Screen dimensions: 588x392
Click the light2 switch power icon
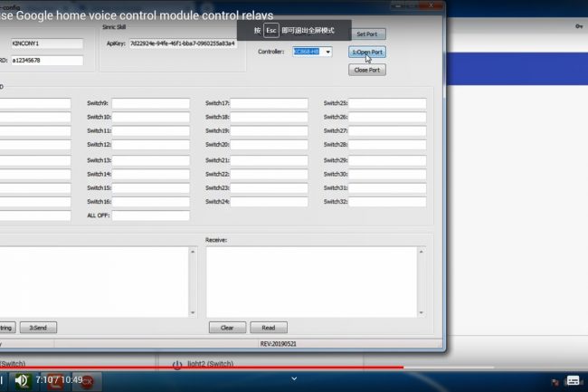(x=177, y=363)
